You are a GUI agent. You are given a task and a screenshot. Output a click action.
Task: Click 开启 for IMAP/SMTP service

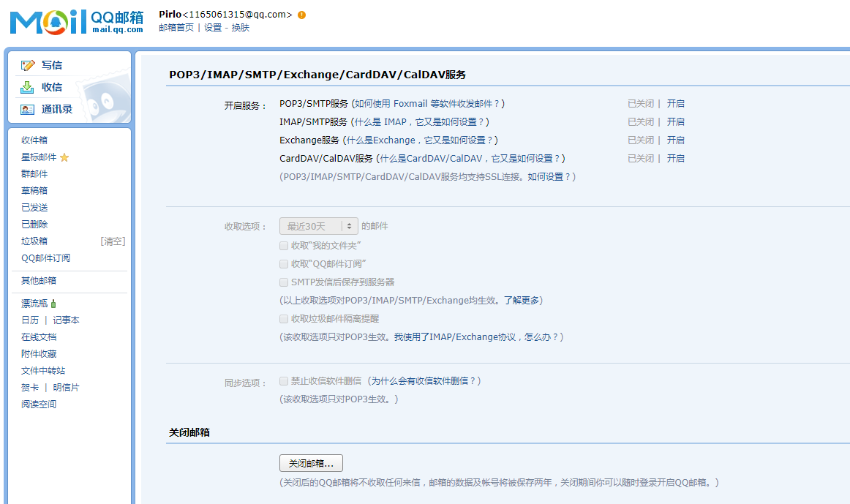click(x=675, y=122)
